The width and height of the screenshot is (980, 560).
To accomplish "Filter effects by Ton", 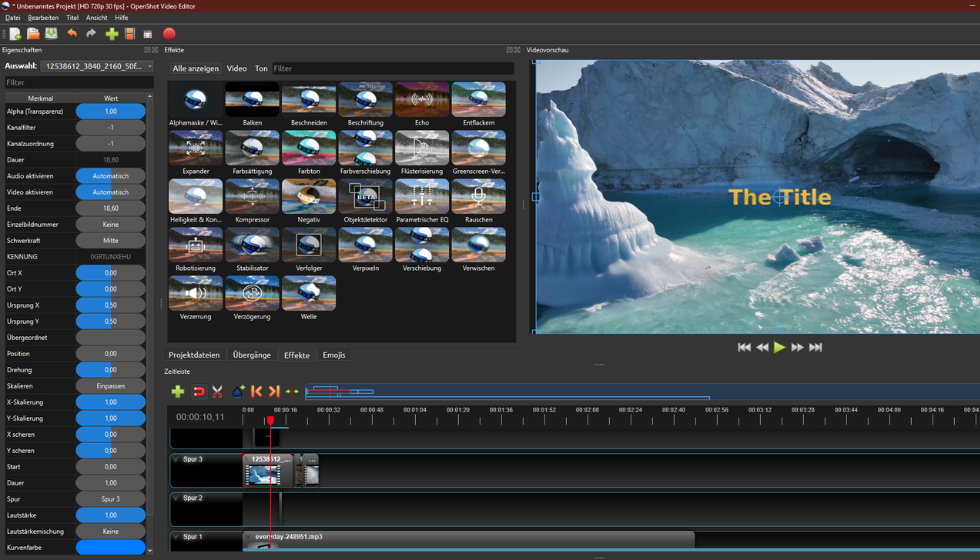I will [261, 69].
